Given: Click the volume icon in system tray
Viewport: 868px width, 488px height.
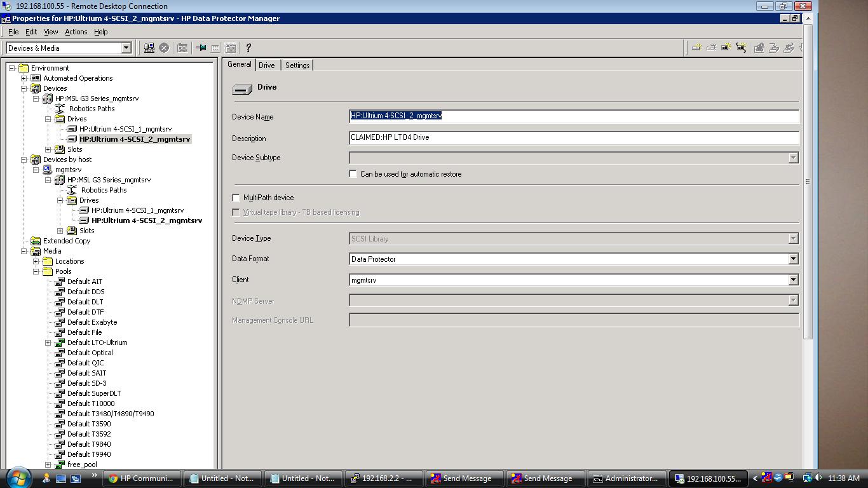Looking at the screenshot, I should point(818,478).
